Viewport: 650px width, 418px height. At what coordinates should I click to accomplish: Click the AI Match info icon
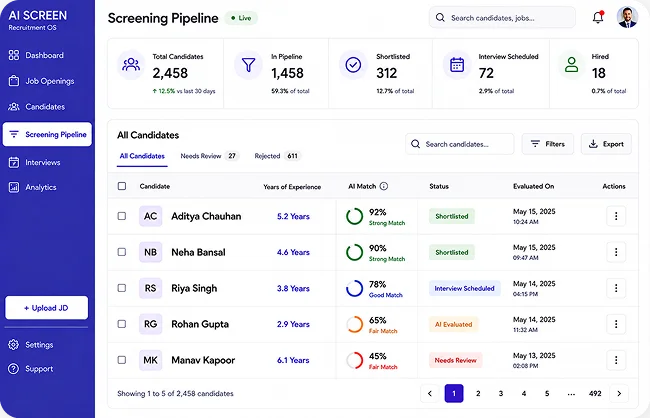[x=384, y=186]
